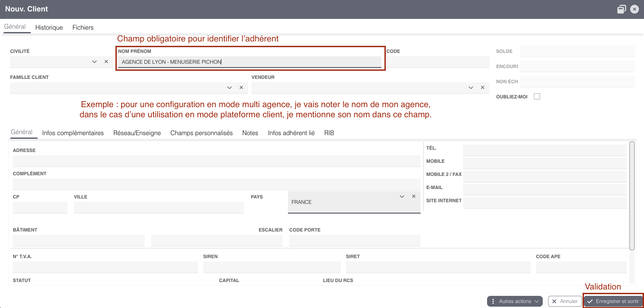Click the Bâtiment input field

[x=79, y=241]
